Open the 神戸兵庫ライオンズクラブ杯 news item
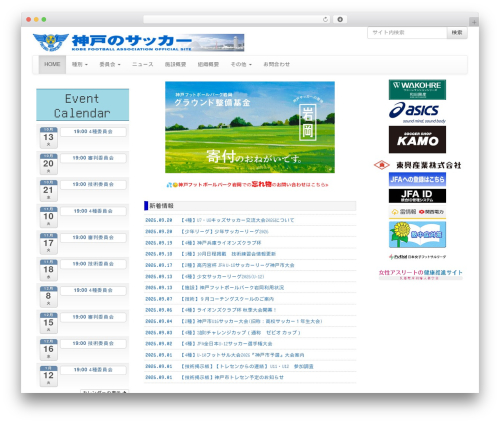 point(221,243)
